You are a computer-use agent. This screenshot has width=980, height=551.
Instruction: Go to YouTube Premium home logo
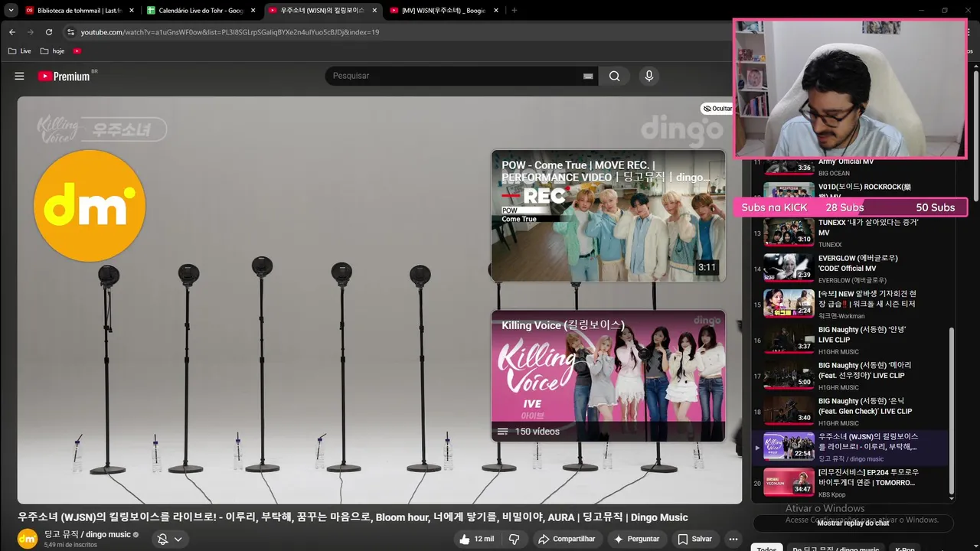pos(66,76)
